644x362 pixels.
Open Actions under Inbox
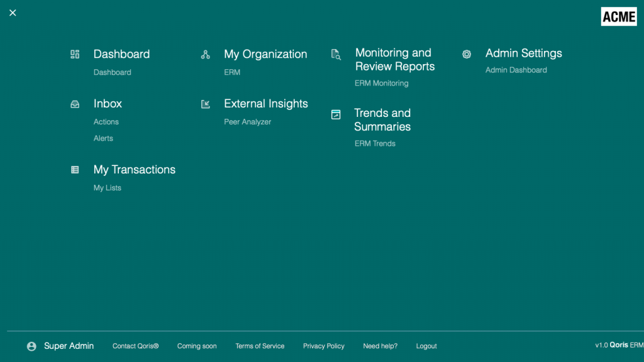pyautogui.click(x=106, y=122)
